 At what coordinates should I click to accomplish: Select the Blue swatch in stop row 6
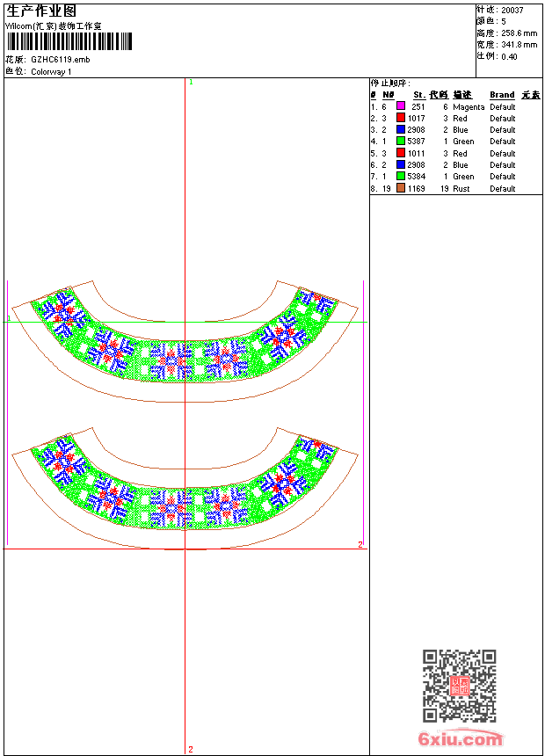click(x=401, y=164)
